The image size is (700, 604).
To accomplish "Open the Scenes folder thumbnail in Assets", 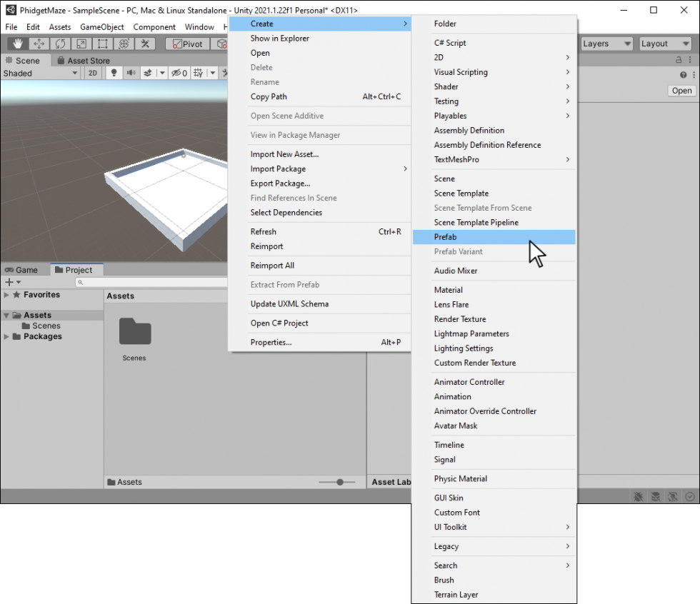I will 134,333.
